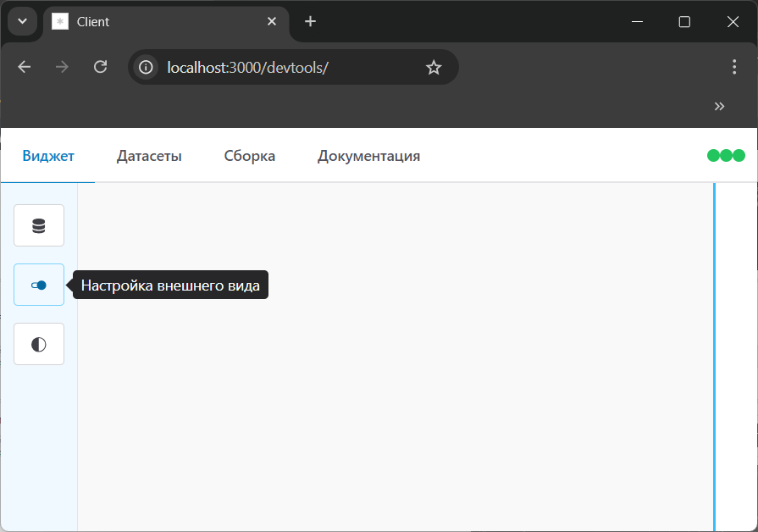
Task: Open the Датасеты tab
Action: pyautogui.click(x=149, y=156)
